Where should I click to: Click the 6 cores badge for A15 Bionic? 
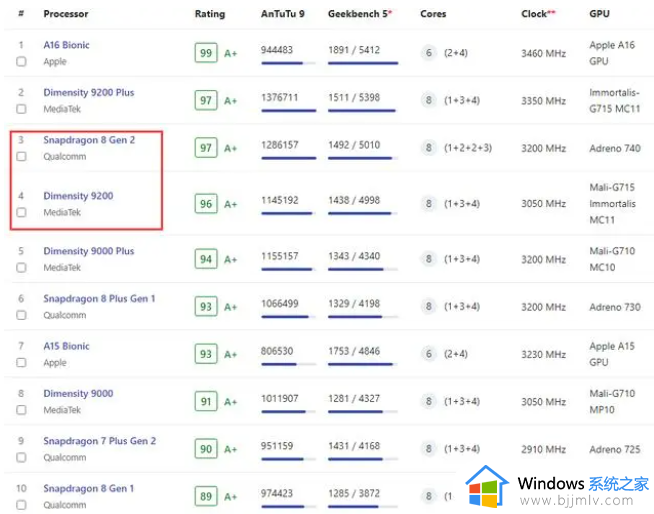pyautogui.click(x=428, y=354)
